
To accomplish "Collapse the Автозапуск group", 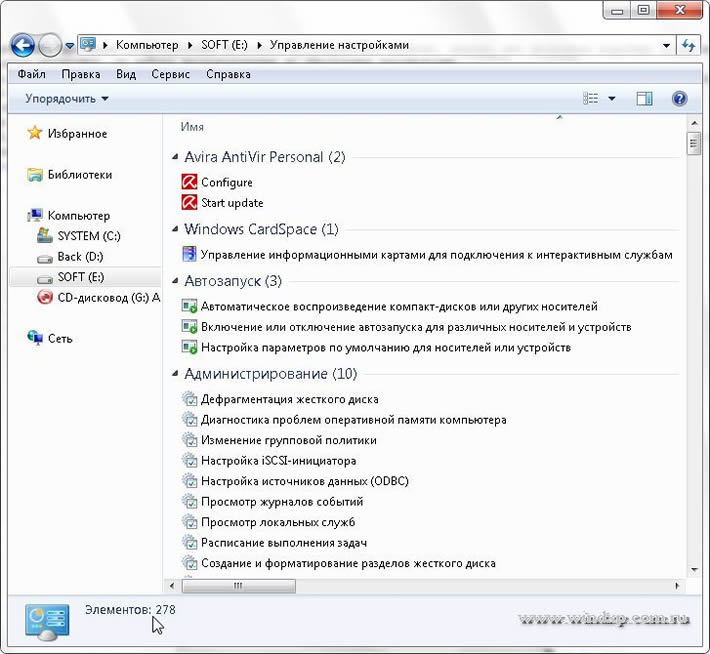I will 175,281.
